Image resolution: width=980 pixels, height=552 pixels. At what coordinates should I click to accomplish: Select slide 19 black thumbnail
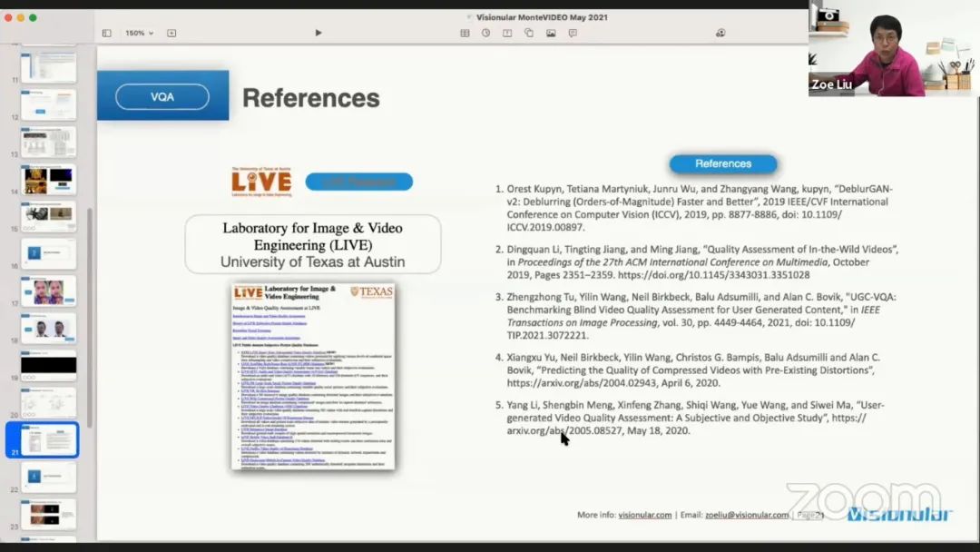pyautogui.click(x=48, y=365)
